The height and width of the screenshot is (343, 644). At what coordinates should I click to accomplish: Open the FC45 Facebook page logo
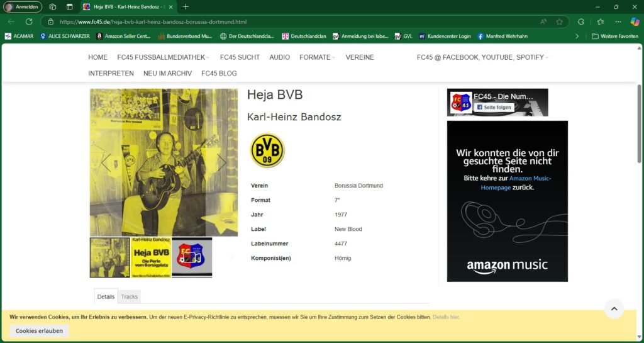pos(461,103)
